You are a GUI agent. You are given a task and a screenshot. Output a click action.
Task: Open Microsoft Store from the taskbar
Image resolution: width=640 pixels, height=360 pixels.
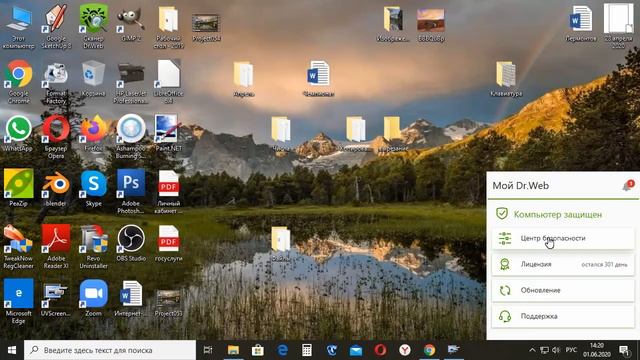pos(258,350)
